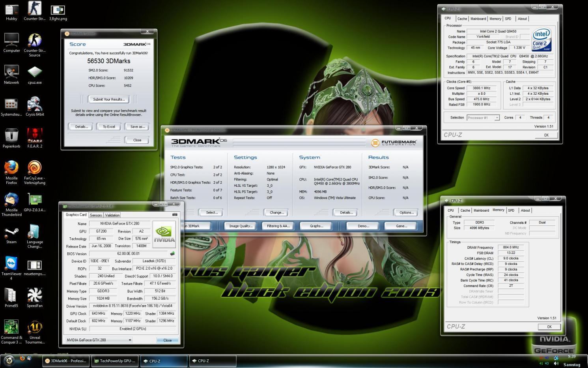Click GPU Name field in GPU-Z
Viewport: 588px width, 368px height.
(x=120, y=223)
